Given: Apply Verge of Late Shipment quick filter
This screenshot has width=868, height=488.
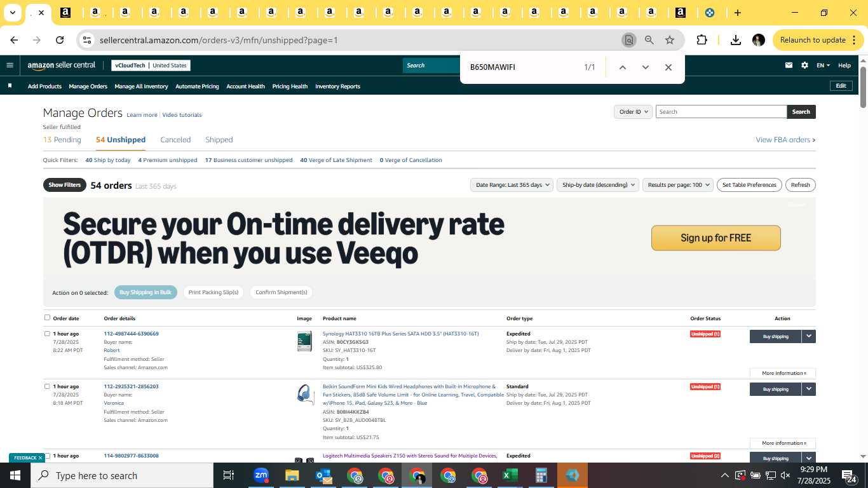Looking at the screenshot, I should [x=336, y=160].
